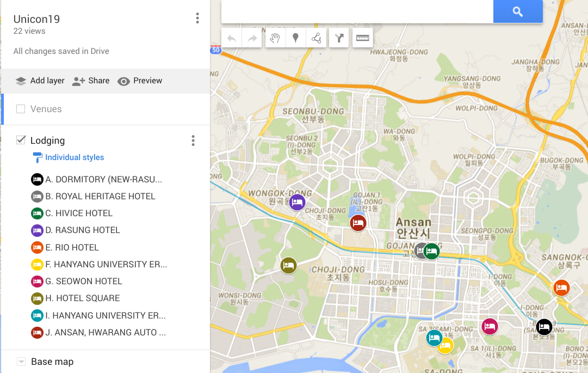Click orange bed icon beside E. RIO HOTEL
Screen dimensions: 588x373
click(x=37, y=248)
